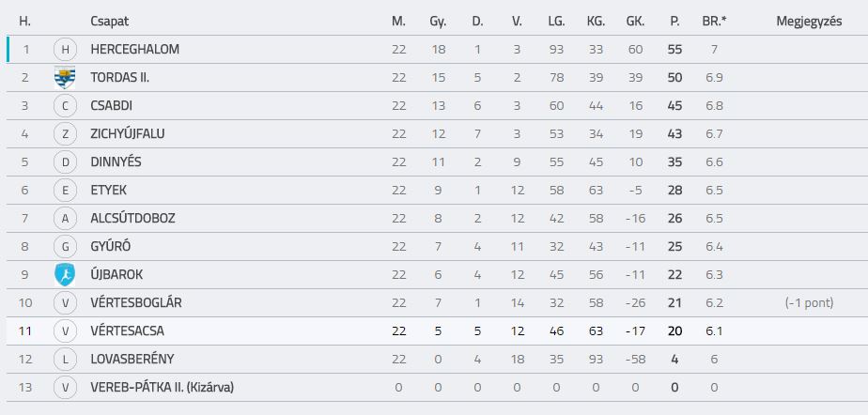Open the Tordas II. crest logo

pyautogui.click(x=65, y=78)
